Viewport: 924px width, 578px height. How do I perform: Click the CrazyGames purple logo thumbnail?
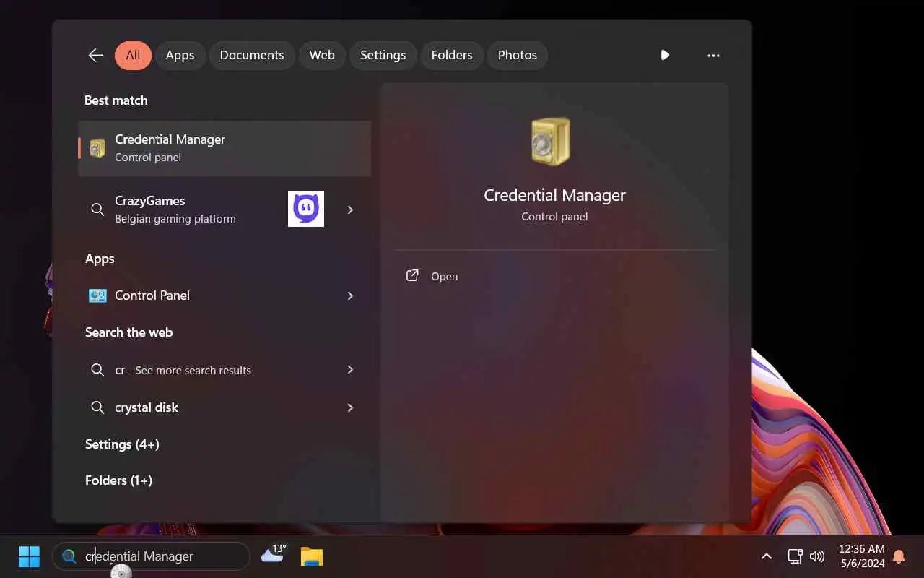pyautogui.click(x=306, y=209)
